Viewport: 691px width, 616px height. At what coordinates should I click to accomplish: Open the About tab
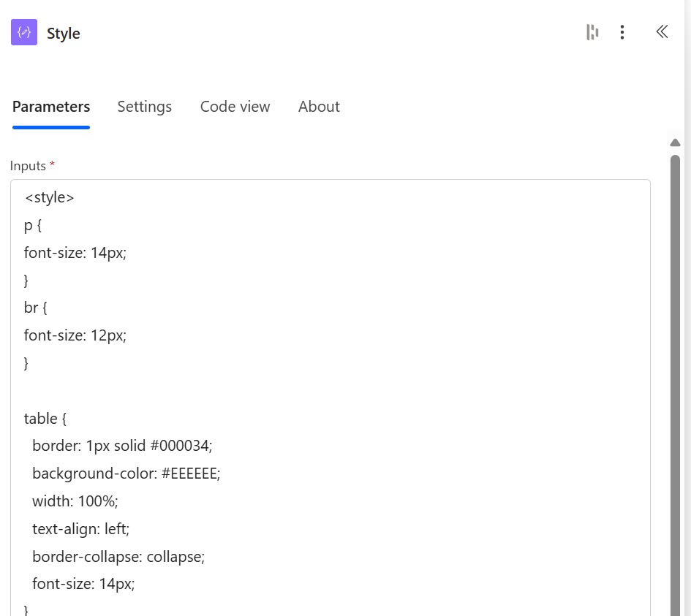click(319, 107)
